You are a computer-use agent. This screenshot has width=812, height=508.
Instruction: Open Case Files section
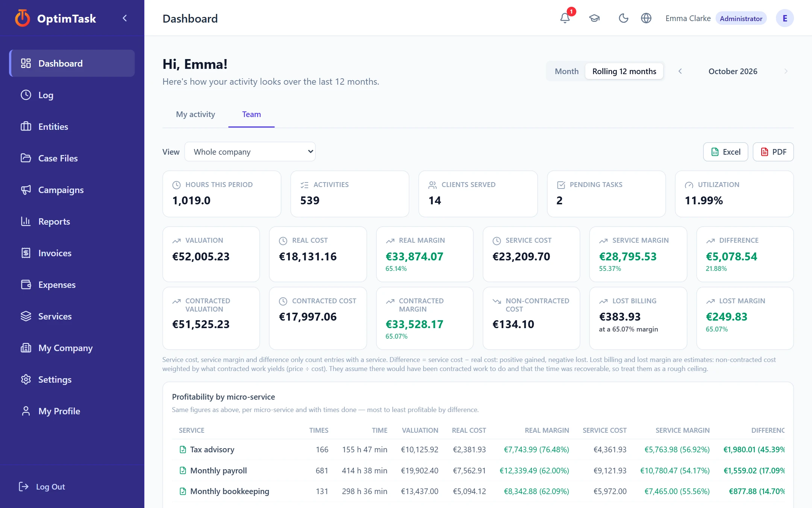(72, 158)
